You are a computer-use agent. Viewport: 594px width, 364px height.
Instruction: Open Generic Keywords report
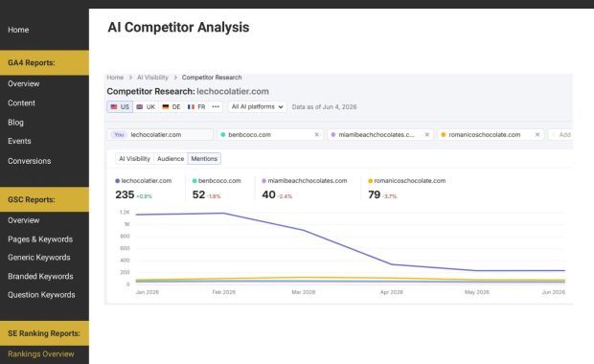point(39,258)
